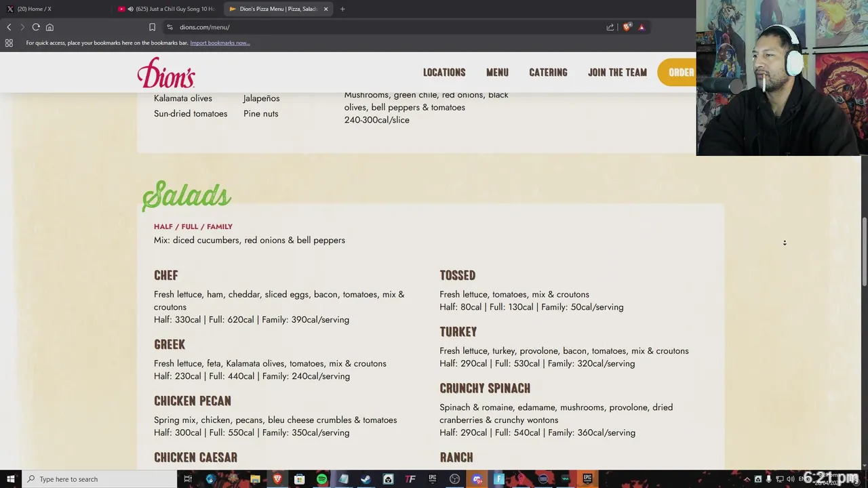This screenshot has width=868, height=488.
Task: Open Spotify icon on taskbar
Action: (321, 479)
